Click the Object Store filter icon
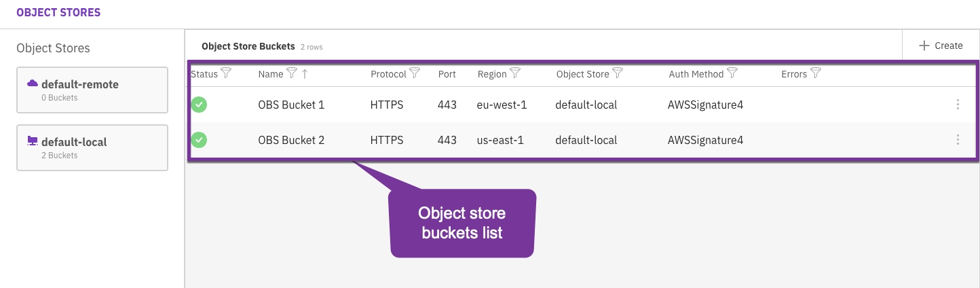Viewport: 980px width, 288px height. click(x=618, y=73)
